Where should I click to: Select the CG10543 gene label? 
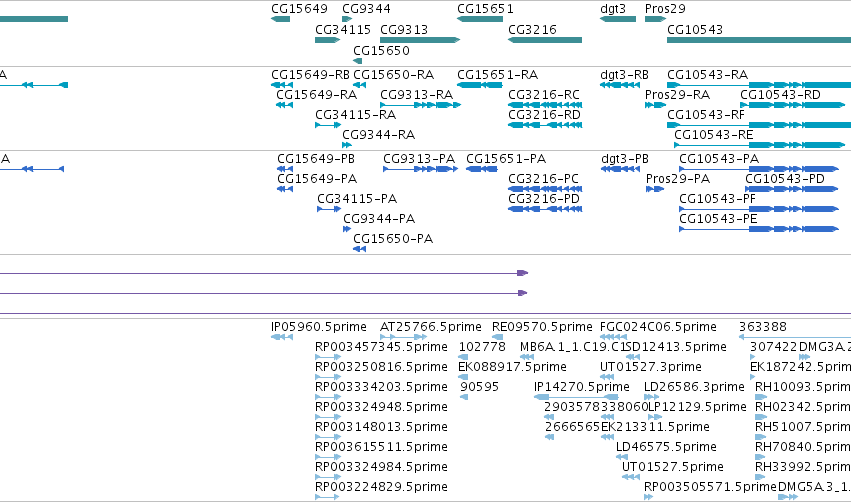[695, 29]
